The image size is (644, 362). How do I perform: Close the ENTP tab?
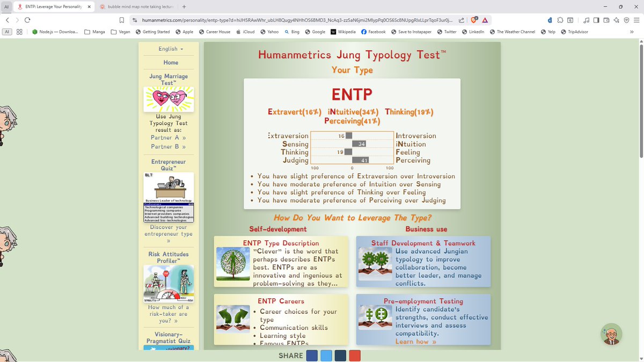pyautogui.click(x=89, y=7)
